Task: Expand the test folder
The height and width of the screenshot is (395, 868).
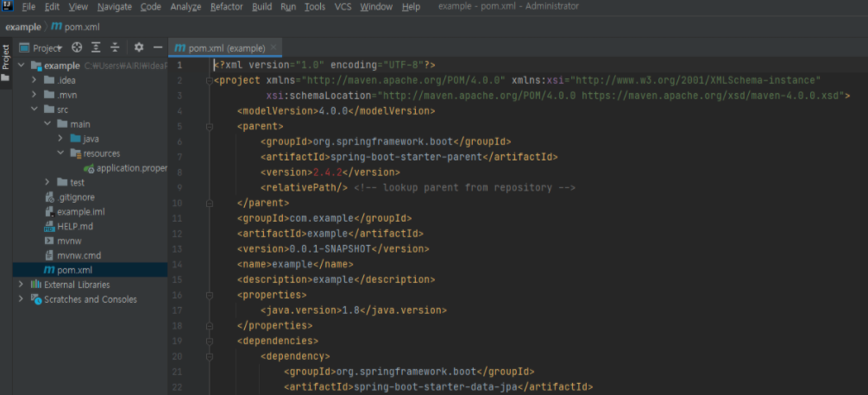Action: (47, 183)
